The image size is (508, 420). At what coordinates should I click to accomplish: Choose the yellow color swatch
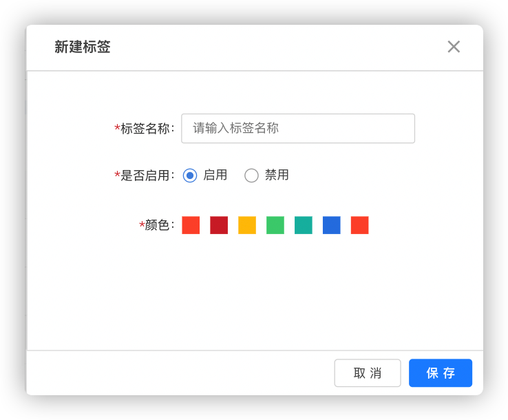pyautogui.click(x=247, y=225)
